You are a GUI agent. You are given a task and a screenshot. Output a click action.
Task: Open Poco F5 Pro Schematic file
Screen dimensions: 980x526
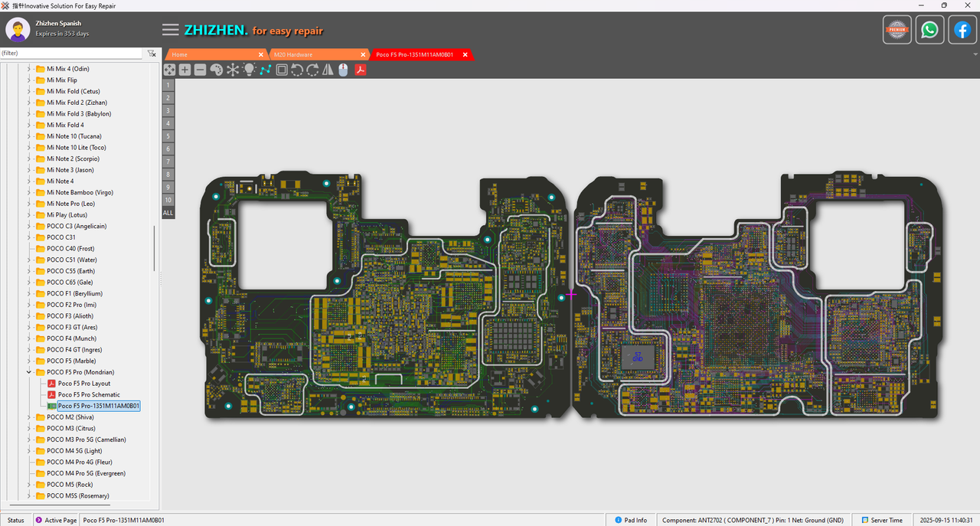point(89,394)
